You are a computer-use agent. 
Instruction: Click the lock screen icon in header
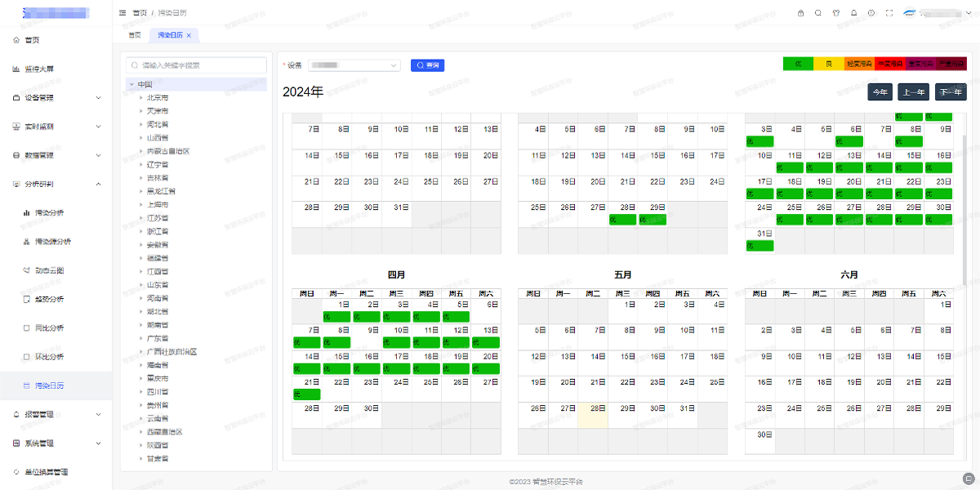pos(800,13)
